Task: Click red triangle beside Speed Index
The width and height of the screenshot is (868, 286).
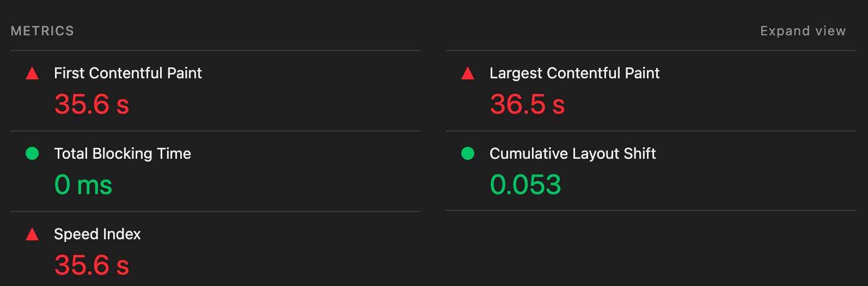Action: (x=32, y=234)
